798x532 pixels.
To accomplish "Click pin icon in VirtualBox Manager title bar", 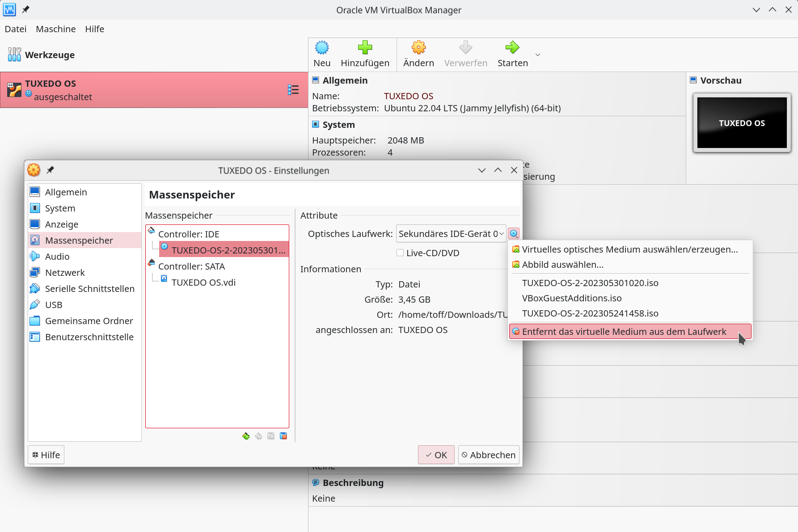I will pyautogui.click(x=26, y=9).
